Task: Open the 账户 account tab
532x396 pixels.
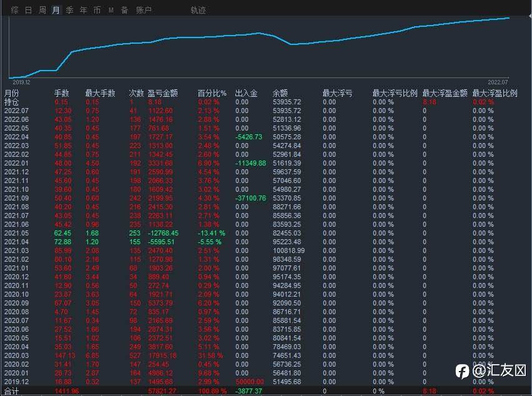Action: (144, 10)
